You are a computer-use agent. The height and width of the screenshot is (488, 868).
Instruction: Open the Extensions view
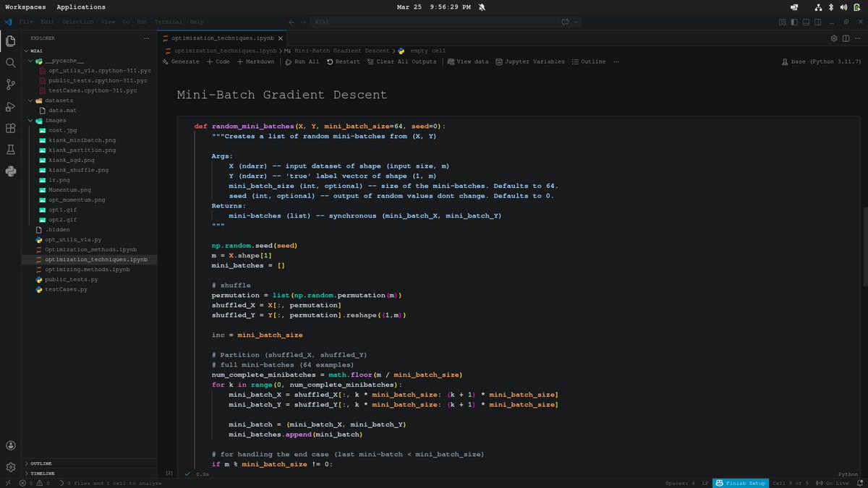point(10,128)
